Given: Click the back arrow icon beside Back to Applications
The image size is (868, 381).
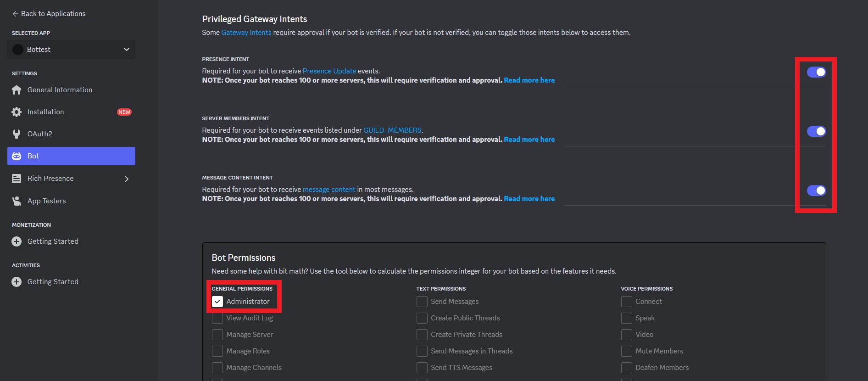Looking at the screenshot, I should coord(16,14).
